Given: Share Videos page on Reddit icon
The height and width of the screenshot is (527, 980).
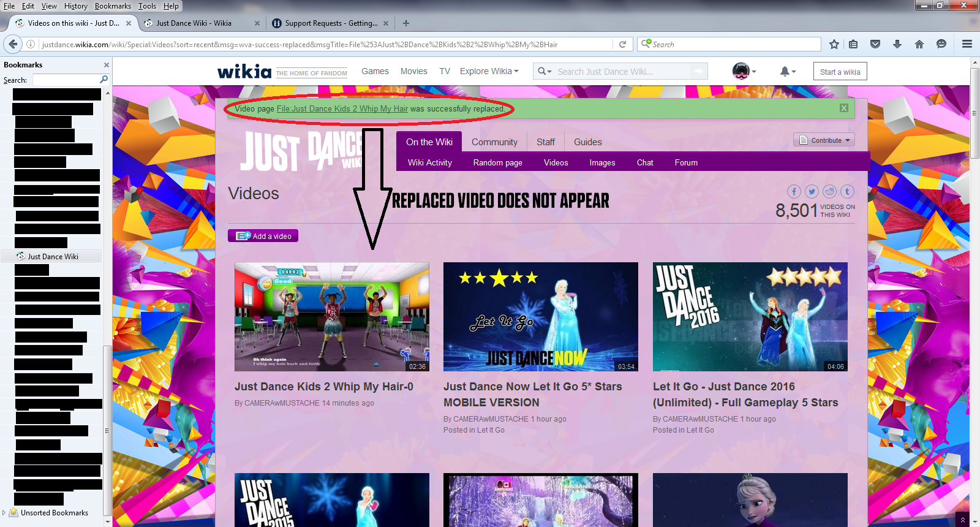Looking at the screenshot, I should pyautogui.click(x=829, y=192).
